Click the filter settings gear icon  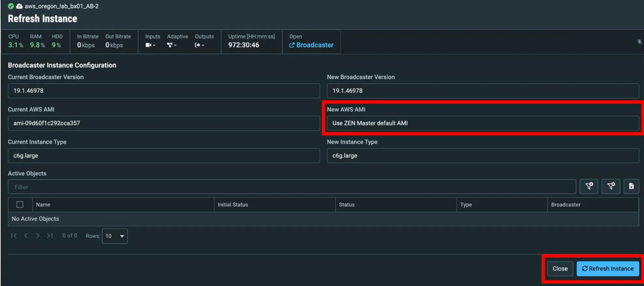click(611, 186)
